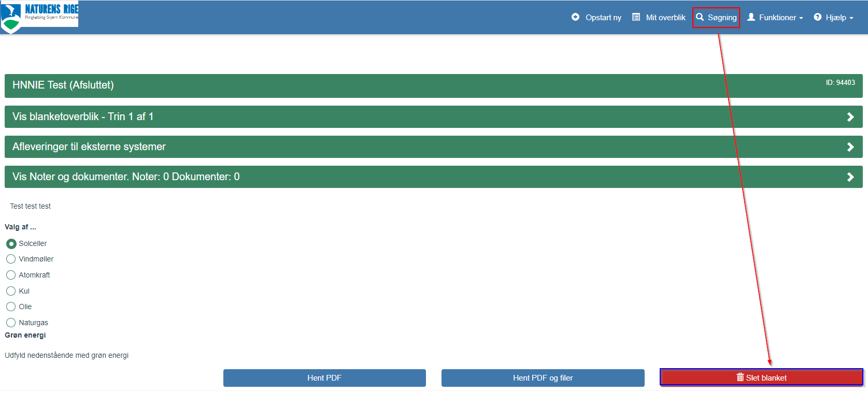Click the Test test test text

[31, 206]
